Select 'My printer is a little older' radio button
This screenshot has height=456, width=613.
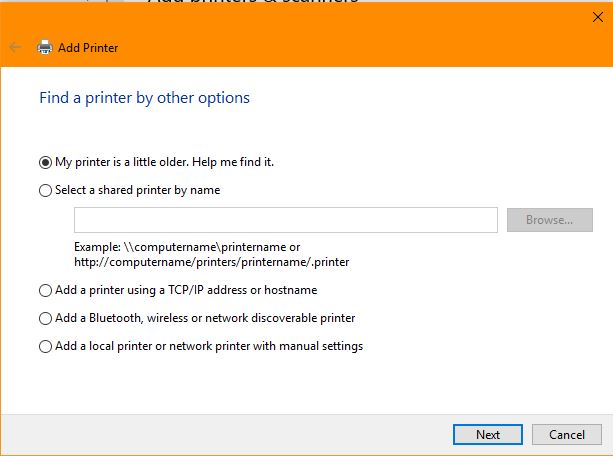(x=45, y=162)
